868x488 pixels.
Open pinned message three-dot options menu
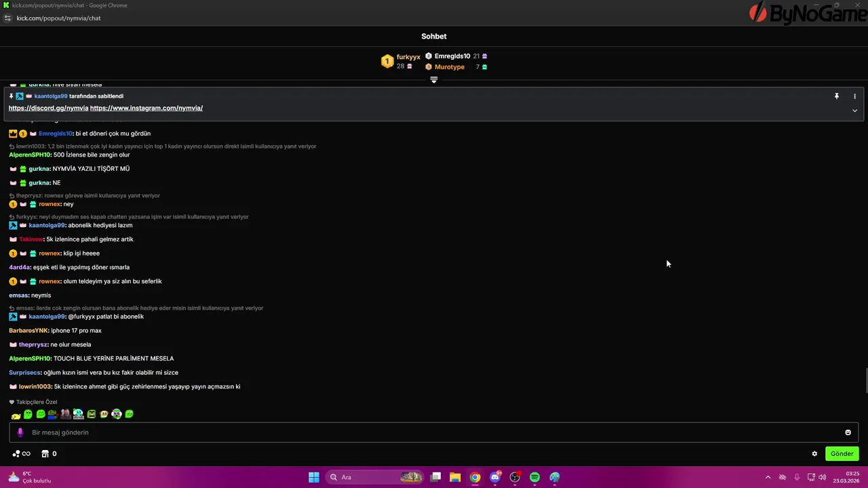854,96
